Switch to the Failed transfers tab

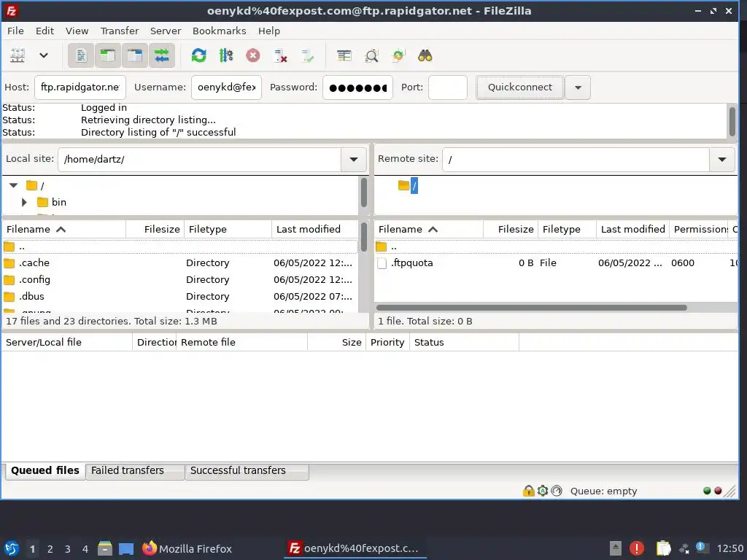coord(135,470)
